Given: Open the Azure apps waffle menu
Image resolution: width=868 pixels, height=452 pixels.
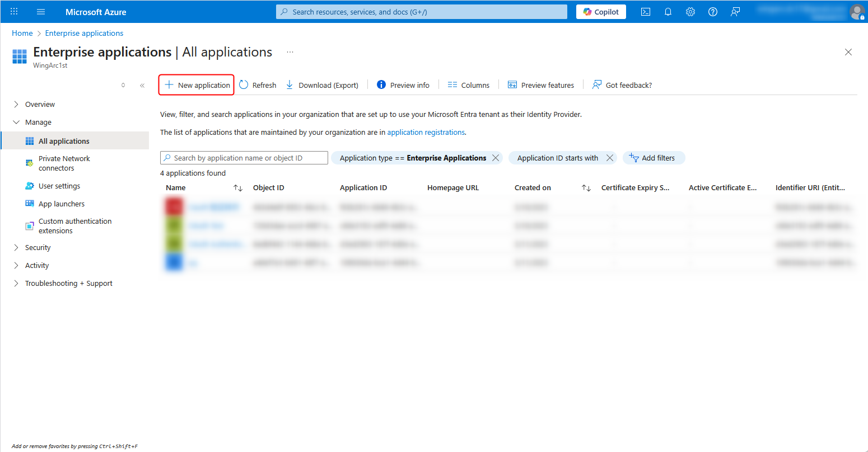Looking at the screenshot, I should coord(14,12).
